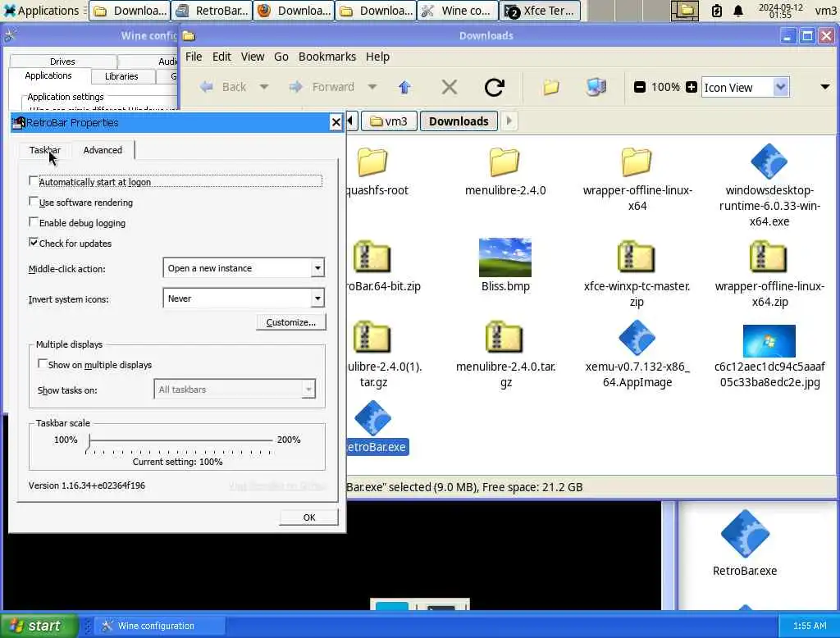Go back using the Back arrow icon

click(x=206, y=87)
